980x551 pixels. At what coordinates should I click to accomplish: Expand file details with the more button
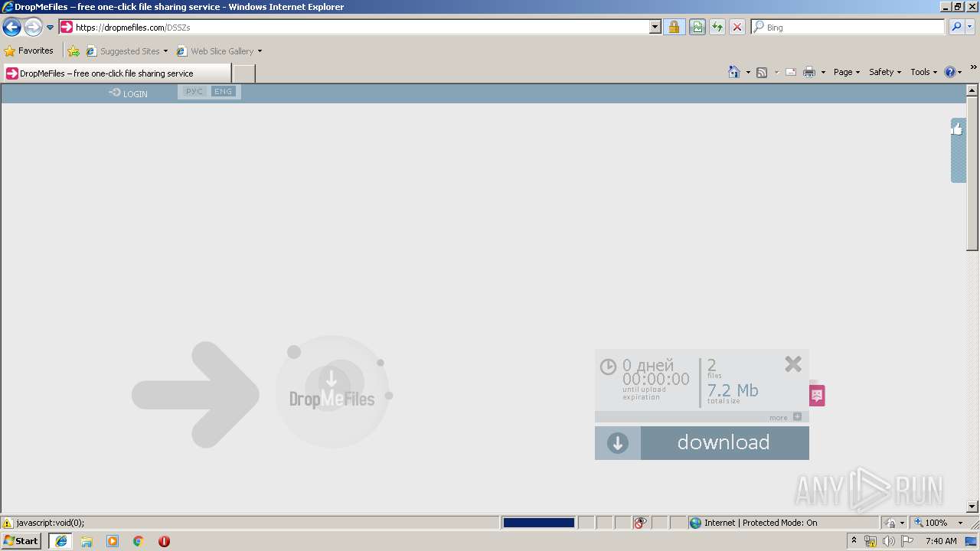pos(786,417)
